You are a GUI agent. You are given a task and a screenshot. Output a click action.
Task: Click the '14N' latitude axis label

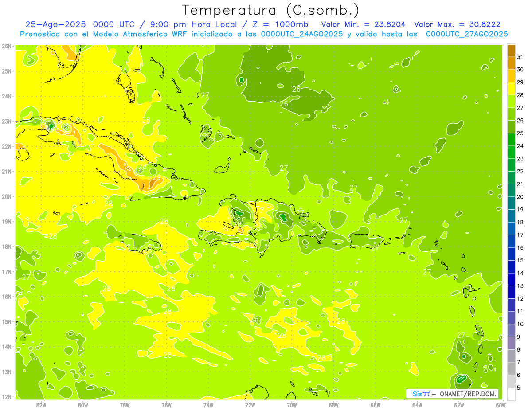click(x=7, y=347)
